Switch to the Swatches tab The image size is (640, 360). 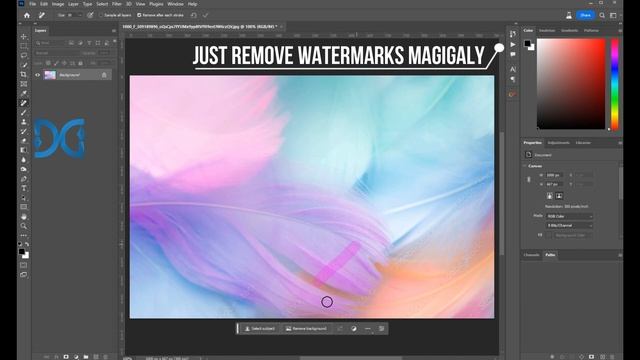[x=547, y=31]
